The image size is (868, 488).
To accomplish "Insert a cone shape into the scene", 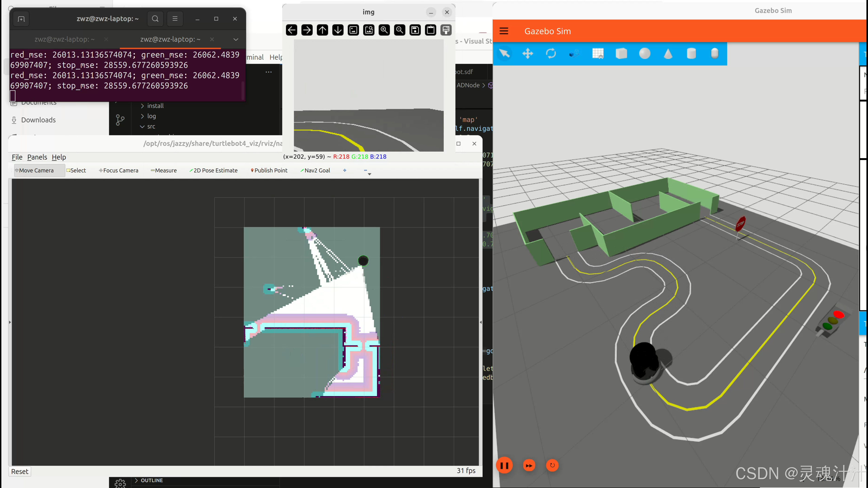I will coord(668,54).
